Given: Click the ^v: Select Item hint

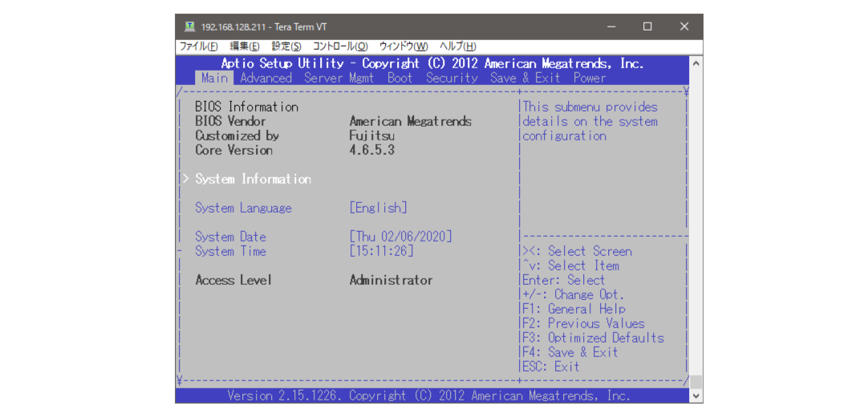Looking at the screenshot, I should click(570, 266).
